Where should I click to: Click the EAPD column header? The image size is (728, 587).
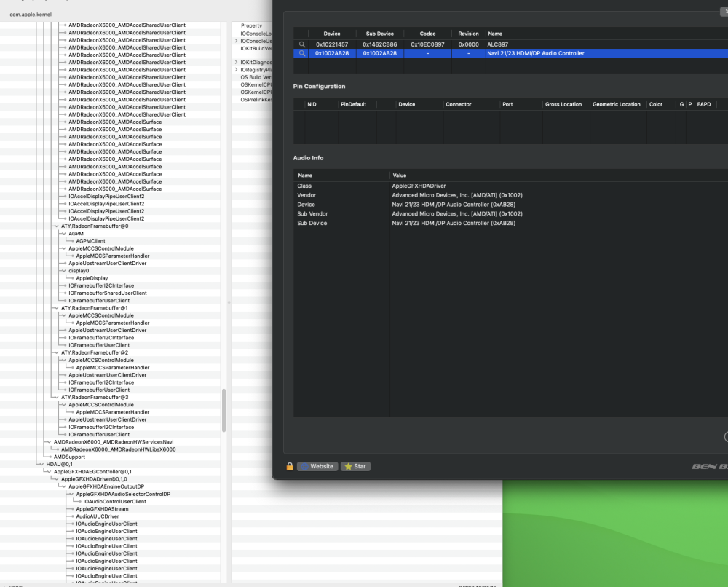tap(704, 104)
